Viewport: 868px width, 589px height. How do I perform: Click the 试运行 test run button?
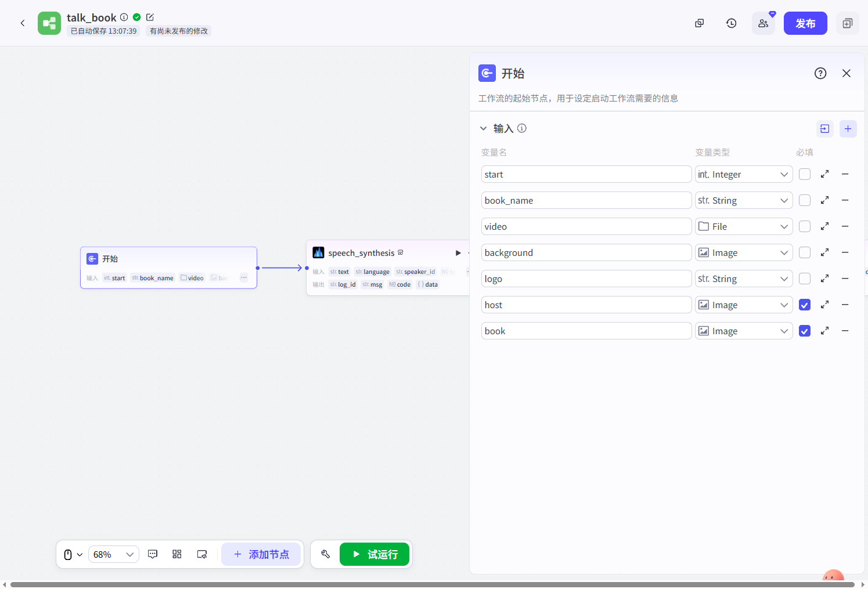[x=374, y=554]
